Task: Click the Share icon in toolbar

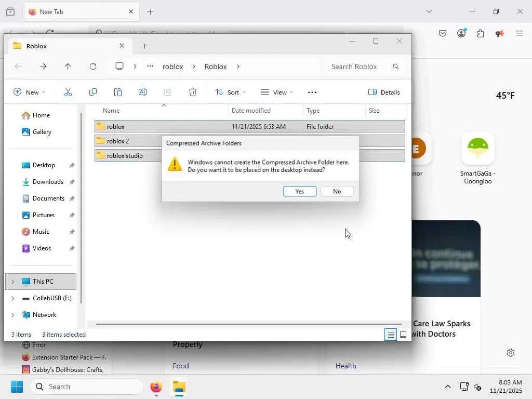Action: pos(168,92)
